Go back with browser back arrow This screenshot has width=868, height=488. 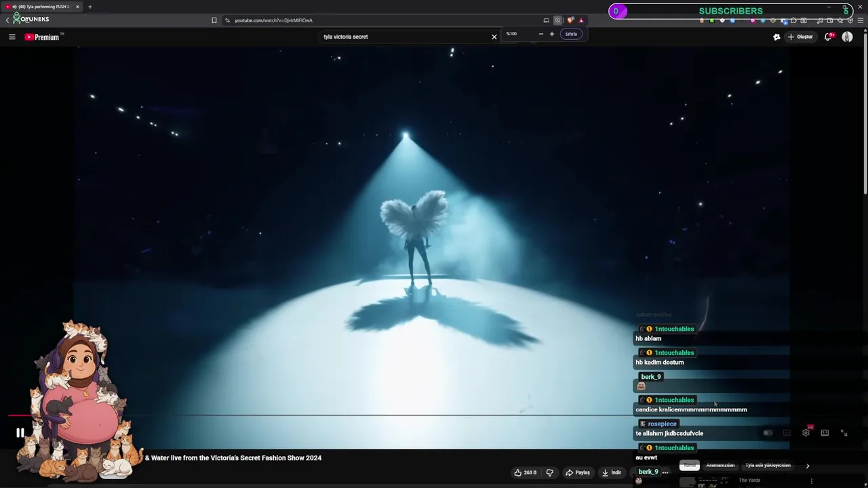7,20
